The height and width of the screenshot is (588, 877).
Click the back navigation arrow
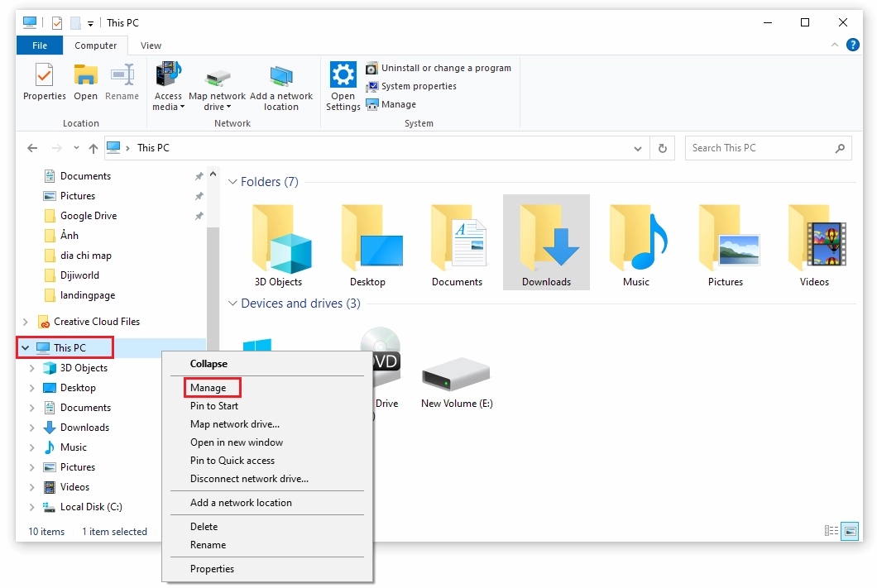[31, 148]
